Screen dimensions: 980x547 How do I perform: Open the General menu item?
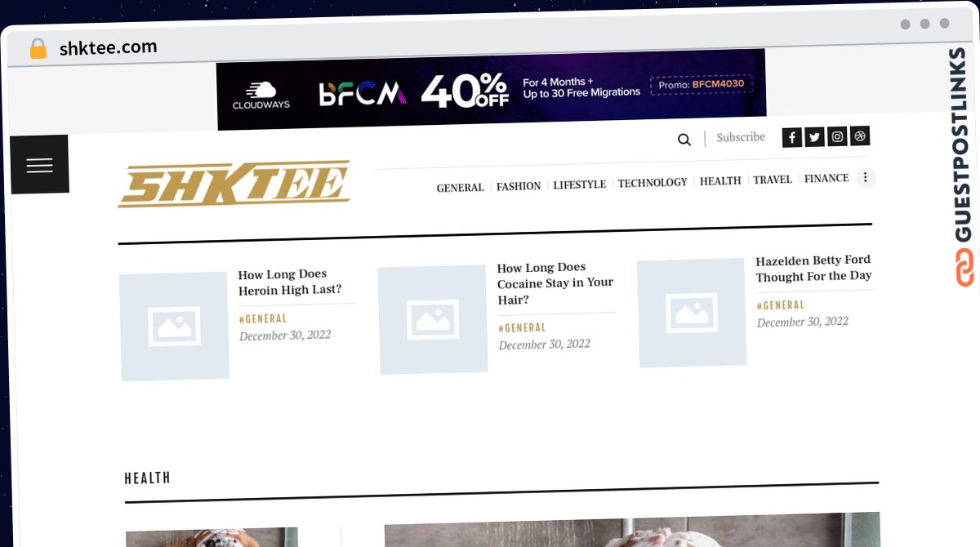(x=460, y=188)
